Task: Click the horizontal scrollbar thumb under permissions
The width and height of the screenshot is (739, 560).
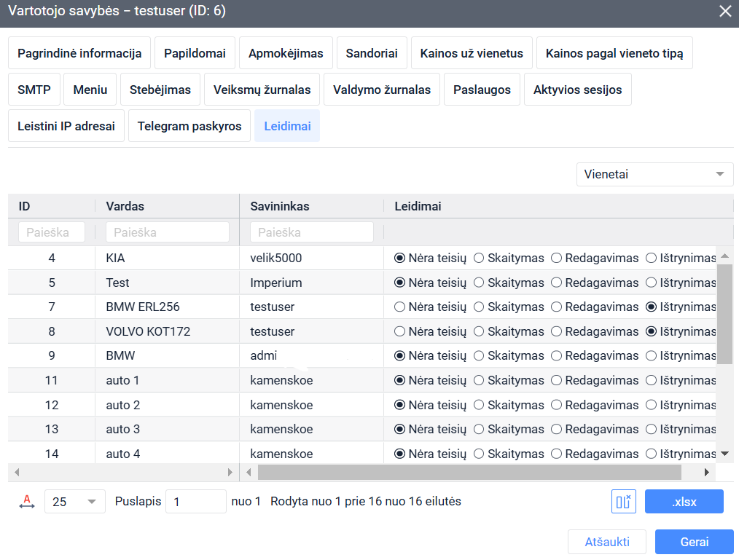Action: 469,473
